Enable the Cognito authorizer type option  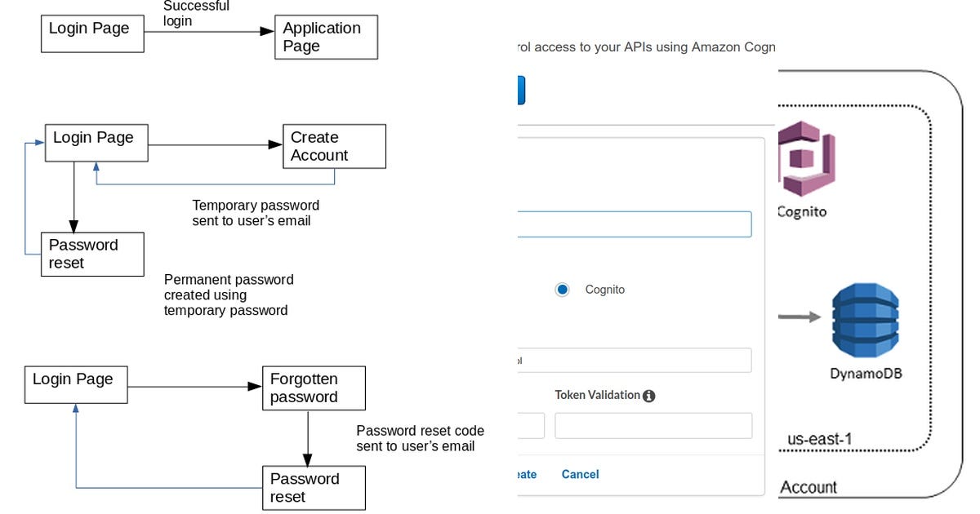pos(562,289)
